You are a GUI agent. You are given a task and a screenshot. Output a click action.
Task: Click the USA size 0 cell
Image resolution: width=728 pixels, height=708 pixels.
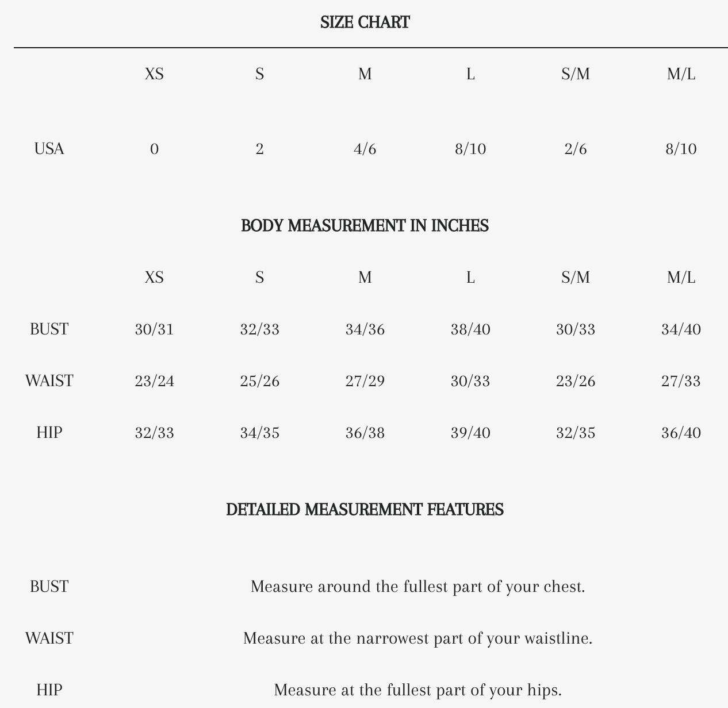154,149
